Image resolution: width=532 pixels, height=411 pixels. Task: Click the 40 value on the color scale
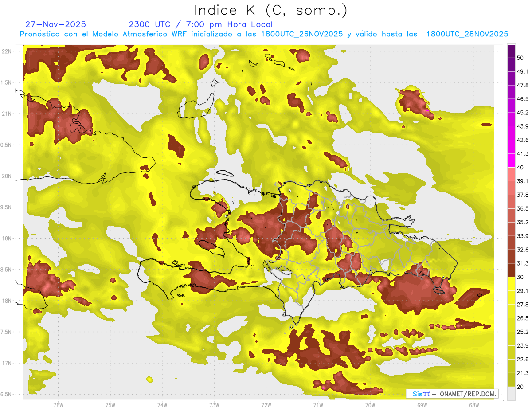click(x=520, y=168)
